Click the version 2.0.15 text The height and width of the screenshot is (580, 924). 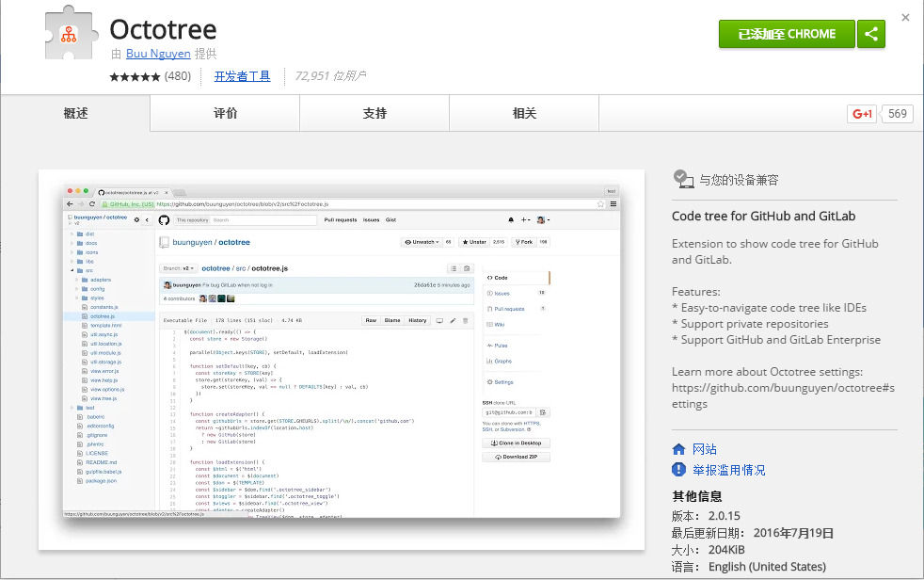(724, 516)
